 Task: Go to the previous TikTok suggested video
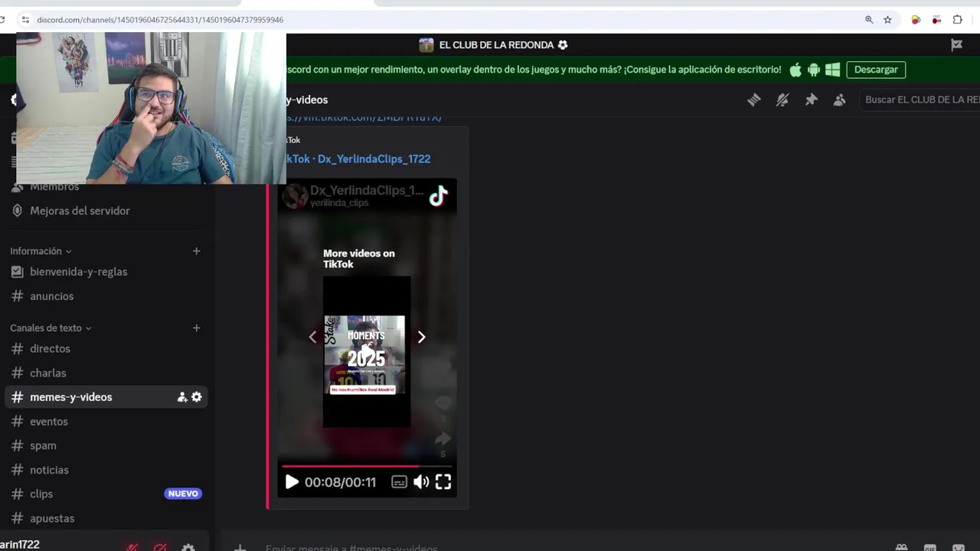(312, 337)
